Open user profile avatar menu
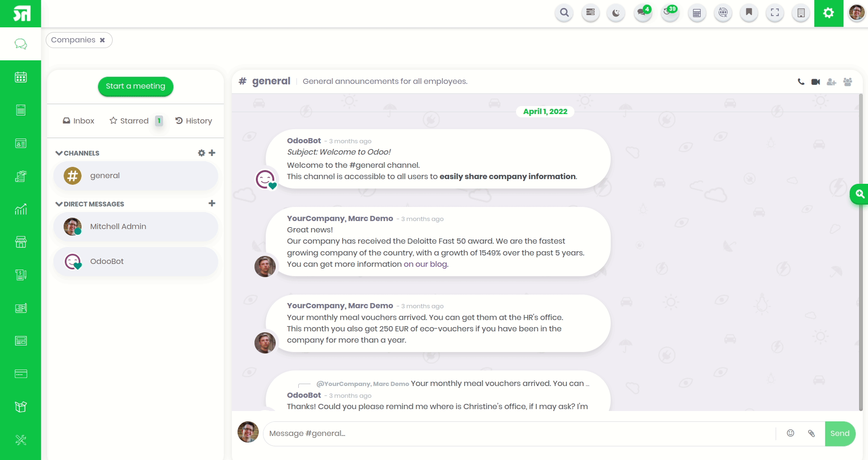This screenshot has width=868, height=460. click(x=857, y=13)
